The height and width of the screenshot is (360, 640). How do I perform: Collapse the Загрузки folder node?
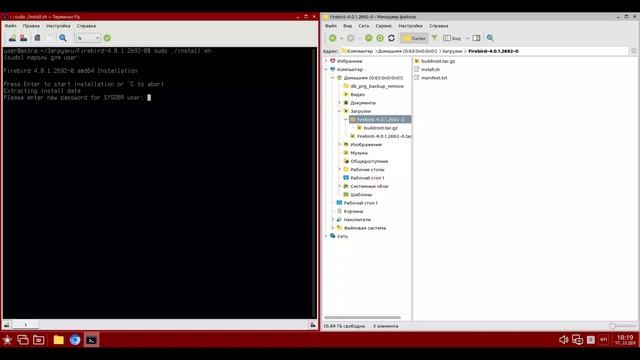point(340,111)
